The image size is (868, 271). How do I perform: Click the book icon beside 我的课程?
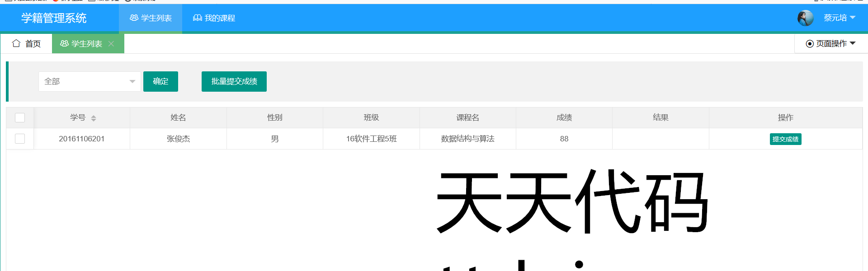click(x=198, y=18)
